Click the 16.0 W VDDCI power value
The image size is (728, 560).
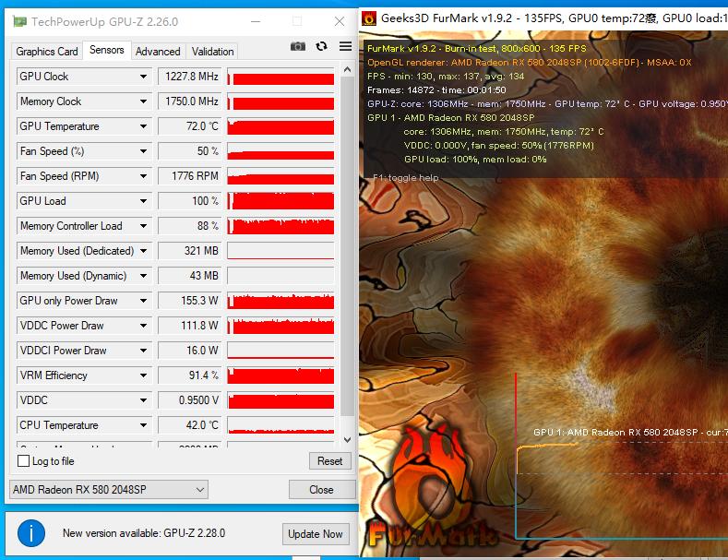189,351
